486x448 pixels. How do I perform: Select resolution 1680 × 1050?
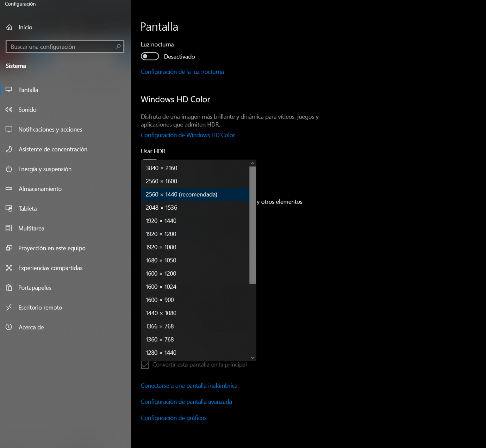tap(195, 260)
